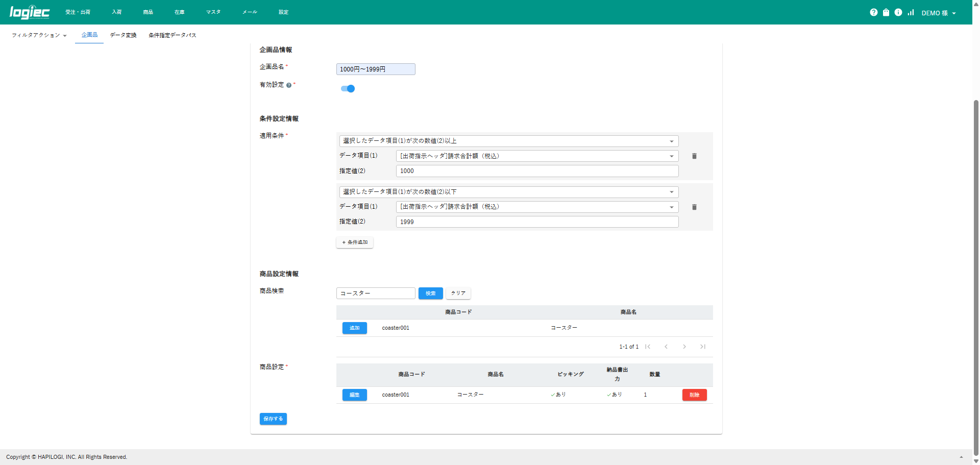Open the first condition type dropdown (以上)
980x465 pixels.
[x=508, y=141]
